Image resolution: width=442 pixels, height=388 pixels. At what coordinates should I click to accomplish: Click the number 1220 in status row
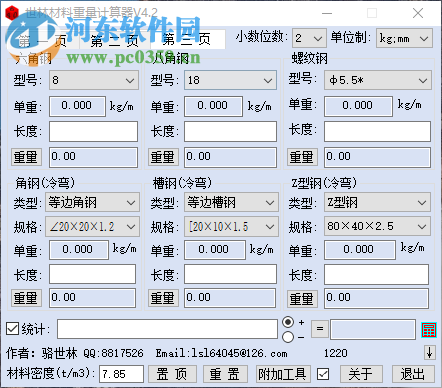(x=336, y=353)
